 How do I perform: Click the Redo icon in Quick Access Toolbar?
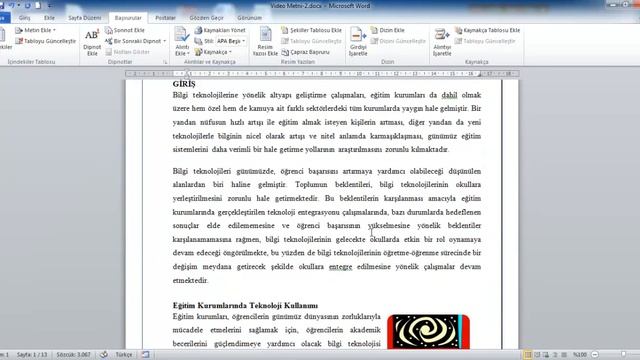tap(27, 5)
